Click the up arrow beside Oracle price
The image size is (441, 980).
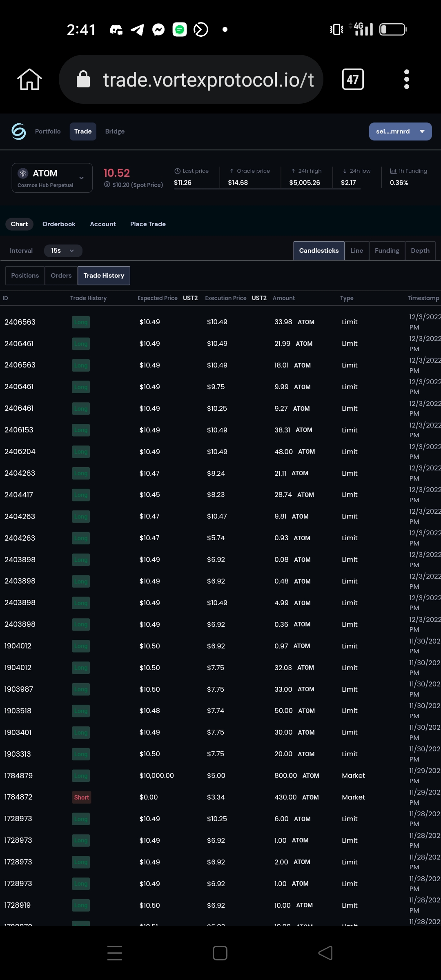click(232, 171)
